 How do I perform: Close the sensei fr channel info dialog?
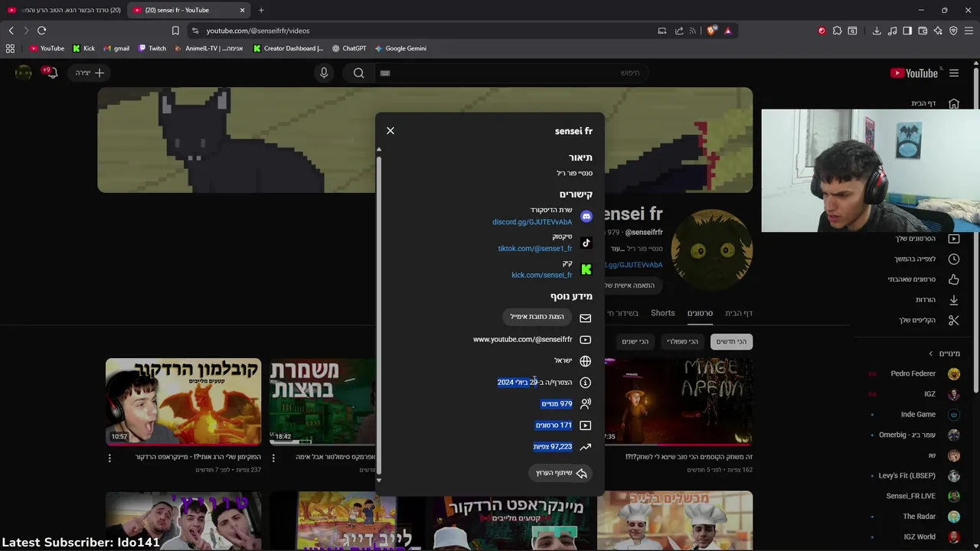[x=390, y=131]
